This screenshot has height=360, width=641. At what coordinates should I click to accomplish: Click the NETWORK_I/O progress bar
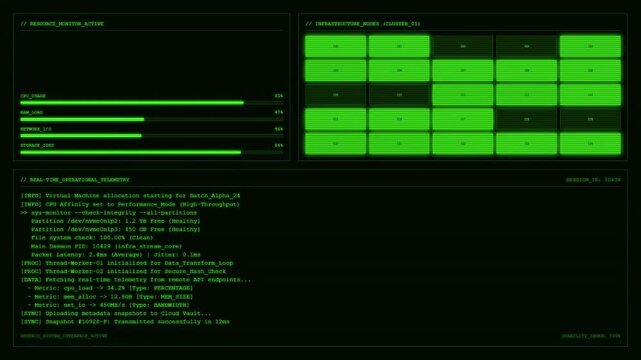pos(152,136)
